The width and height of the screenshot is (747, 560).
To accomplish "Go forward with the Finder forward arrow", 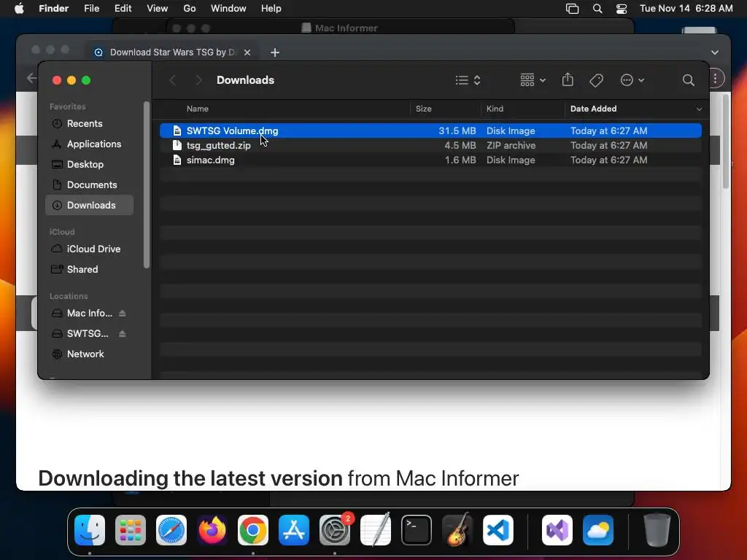I will click(x=198, y=80).
